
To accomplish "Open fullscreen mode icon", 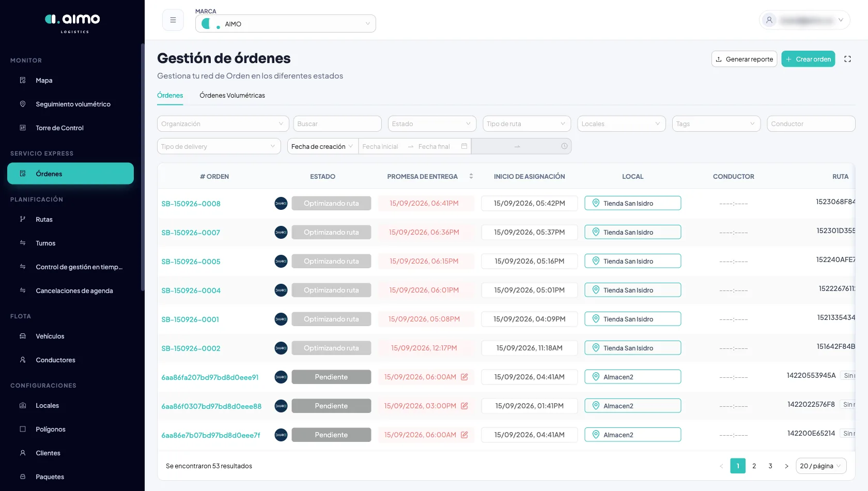I will (847, 59).
